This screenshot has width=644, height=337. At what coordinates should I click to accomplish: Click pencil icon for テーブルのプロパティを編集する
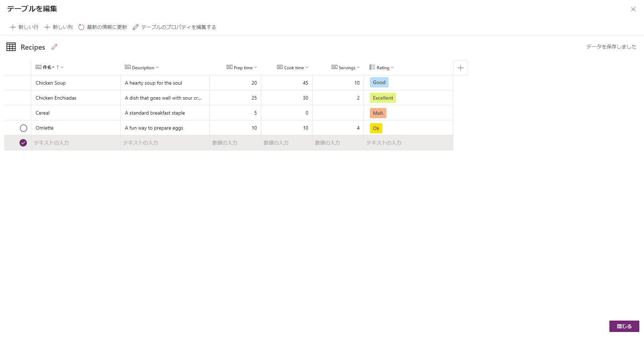pyautogui.click(x=136, y=27)
